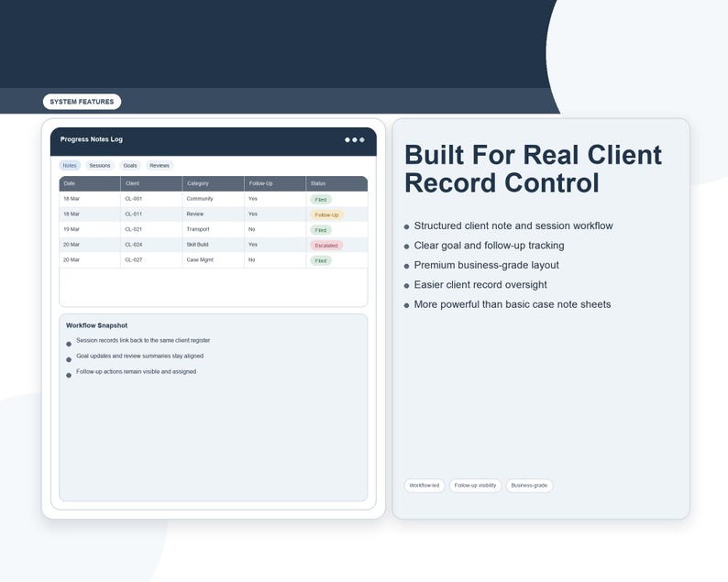This screenshot has width=728, height=582.
Task: Click 'More powerful than basic case note sheets'
Action: coord(513,304)
